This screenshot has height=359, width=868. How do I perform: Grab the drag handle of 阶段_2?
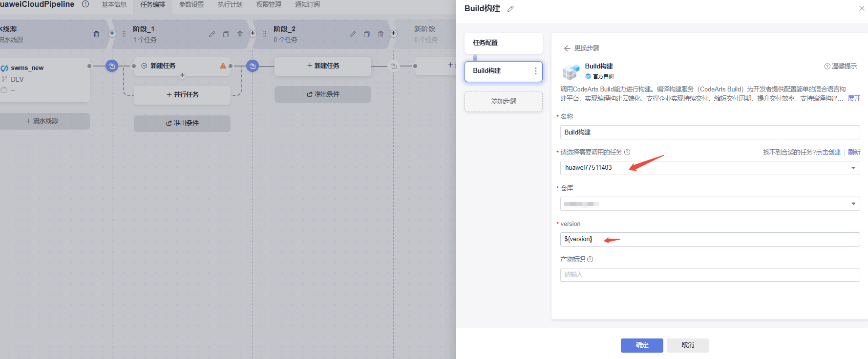265,34
